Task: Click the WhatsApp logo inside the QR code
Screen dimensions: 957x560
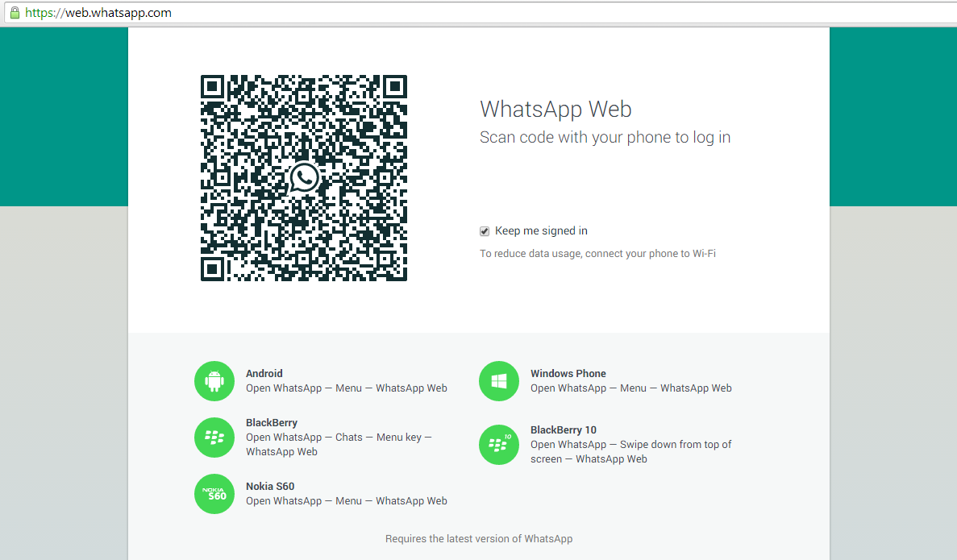Action: (x=304, y=177)
